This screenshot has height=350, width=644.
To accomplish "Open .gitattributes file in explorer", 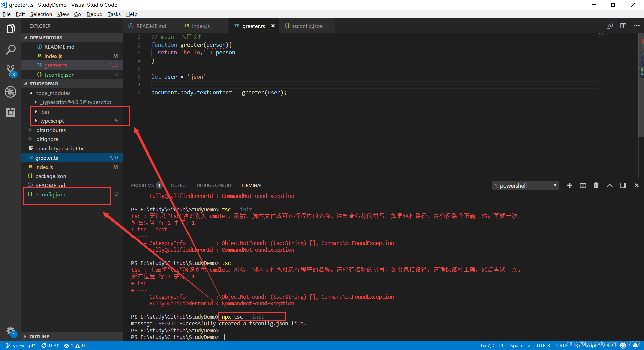I will coord(72,130).
